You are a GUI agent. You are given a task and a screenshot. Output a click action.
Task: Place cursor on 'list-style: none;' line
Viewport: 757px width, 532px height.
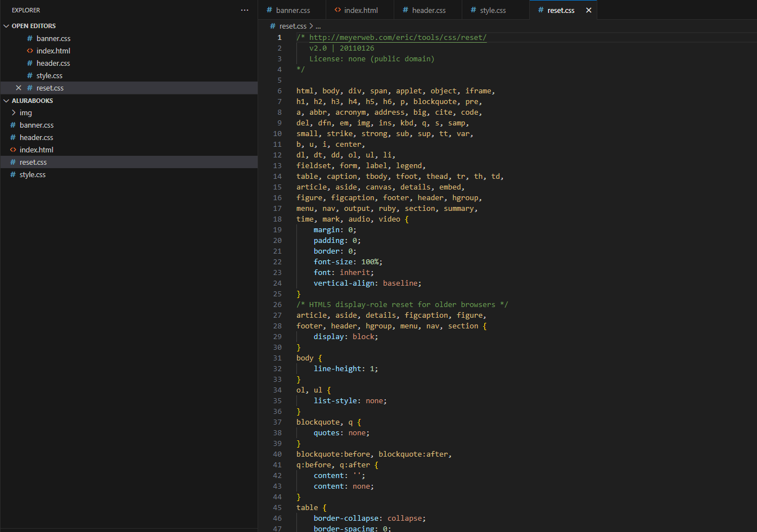point(350,400)
